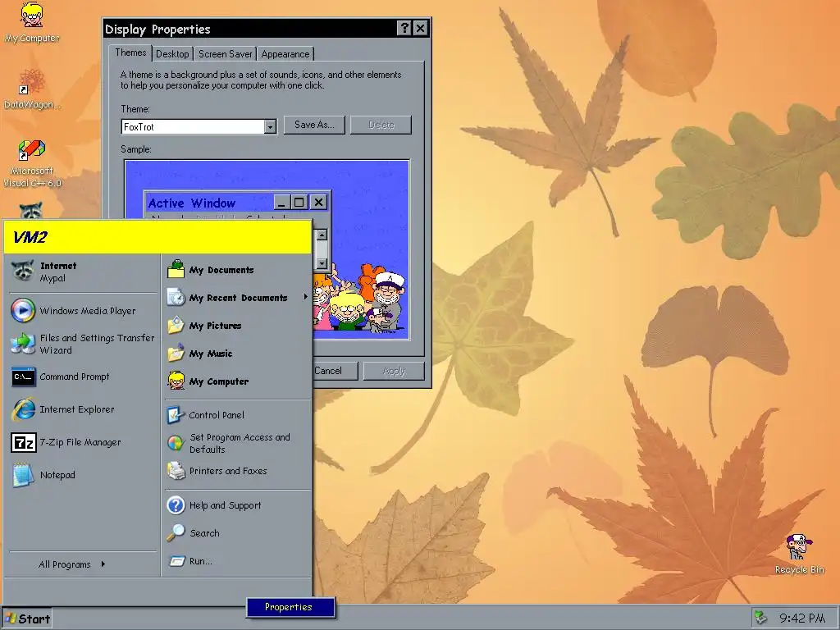This screenshot has width=840, height=630.
Task: Switch to the Themes tab
Action: pos(130,52)
